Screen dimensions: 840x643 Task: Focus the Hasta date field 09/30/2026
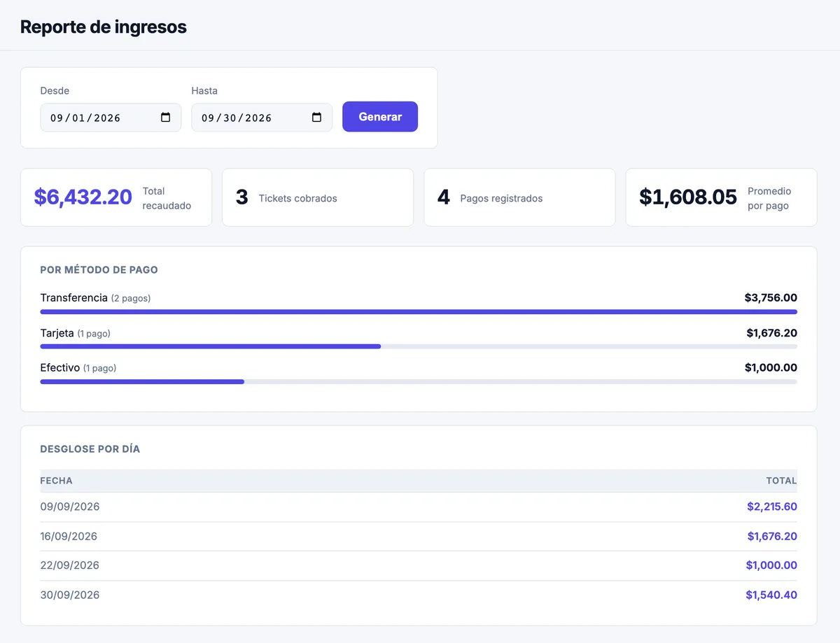pyautogui.click(x=262, y=118)
